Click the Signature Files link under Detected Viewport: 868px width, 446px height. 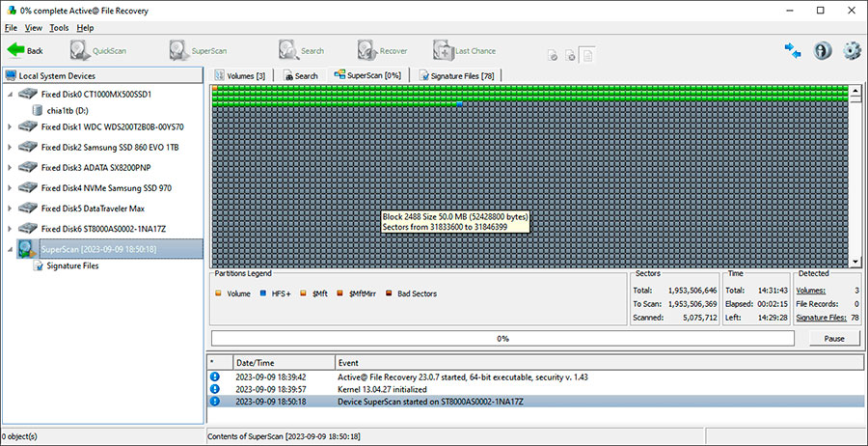pyautogui.click(x=821, y=318)
